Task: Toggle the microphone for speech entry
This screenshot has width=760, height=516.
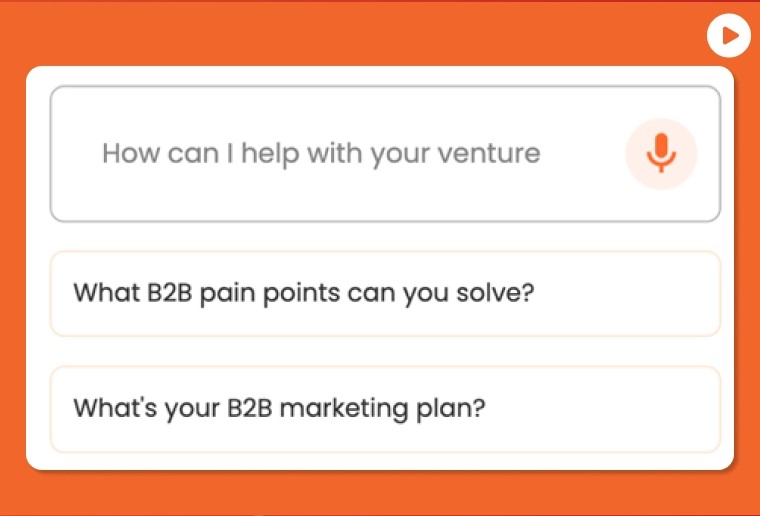Action: point(661,153)
